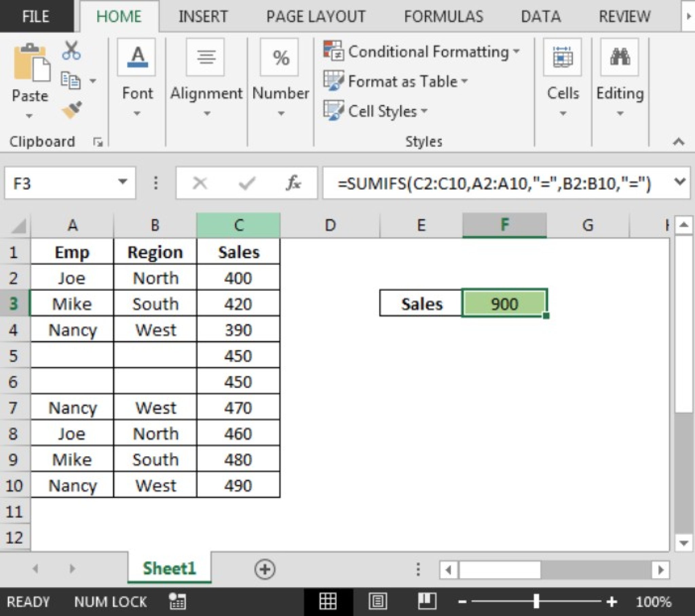Open the Clipboard dialog launcher
695x616 pixels.
[x=99, y=143]
